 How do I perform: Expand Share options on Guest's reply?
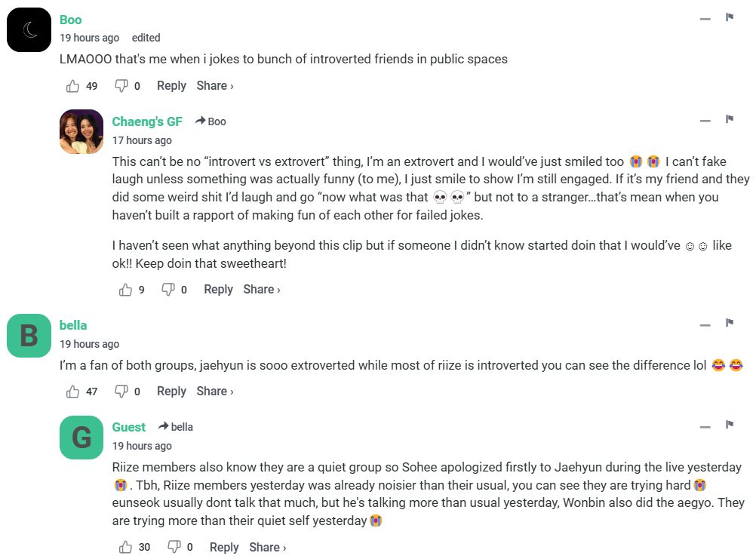pyautogui.click(x=268, y=548)
